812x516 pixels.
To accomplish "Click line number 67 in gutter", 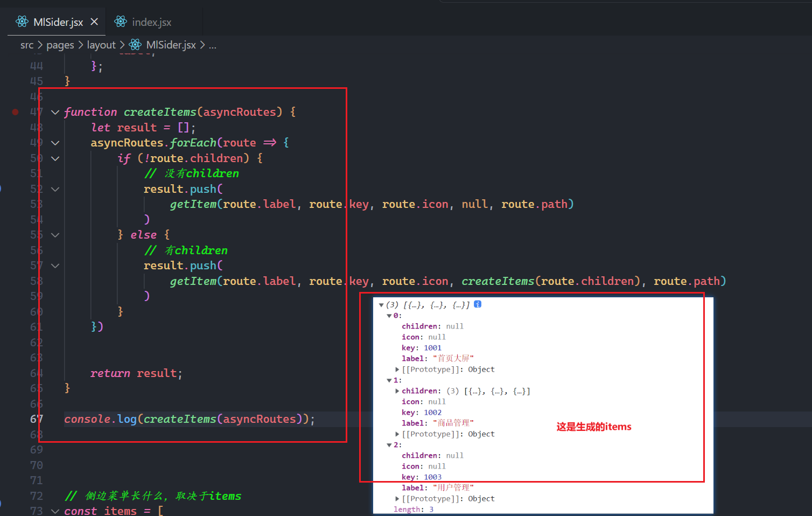I will point(37,419).
